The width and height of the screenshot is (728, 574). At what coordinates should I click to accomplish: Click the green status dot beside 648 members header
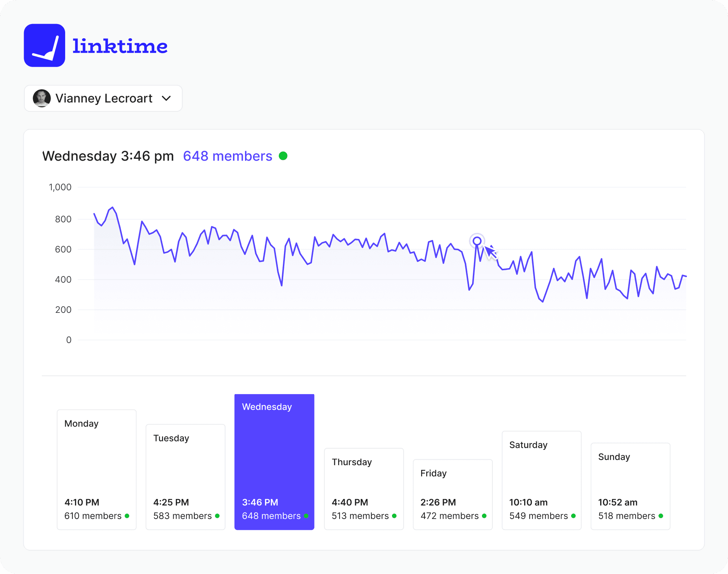point(283,156)
